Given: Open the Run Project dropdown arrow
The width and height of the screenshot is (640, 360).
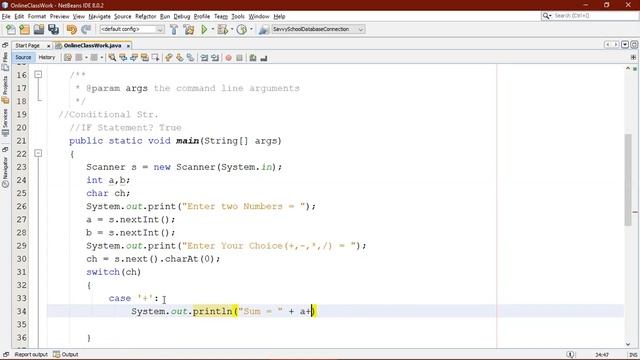Looking at the screenshot, I should coord(212,29).
